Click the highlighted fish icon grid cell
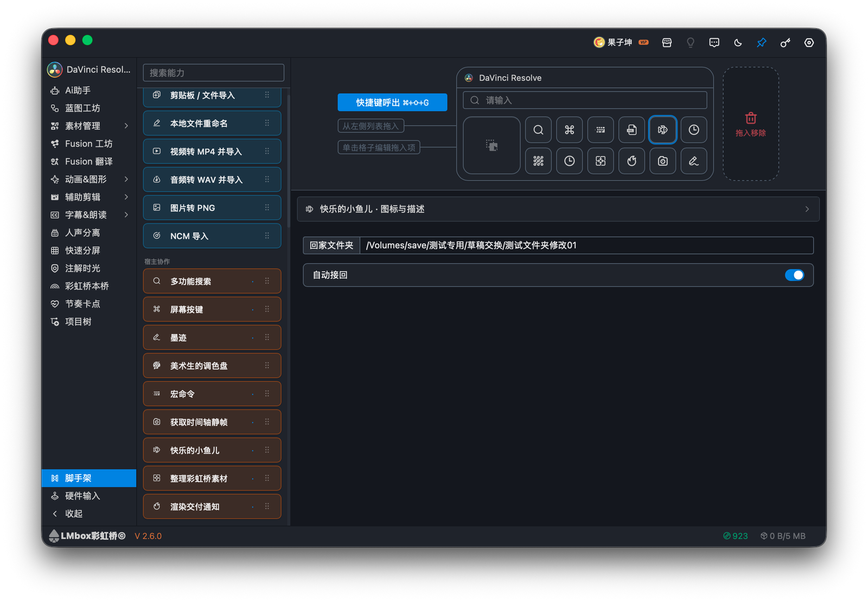 [x=662, y=130]
